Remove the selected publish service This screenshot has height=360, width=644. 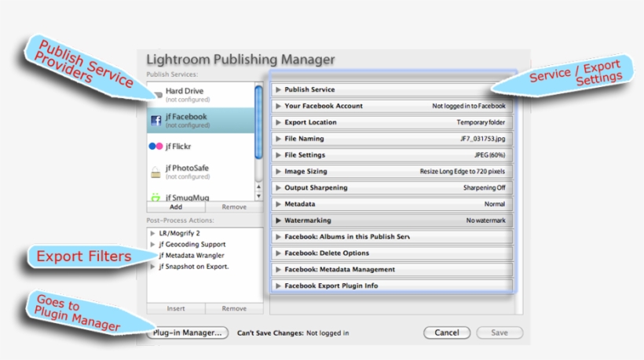234,207
